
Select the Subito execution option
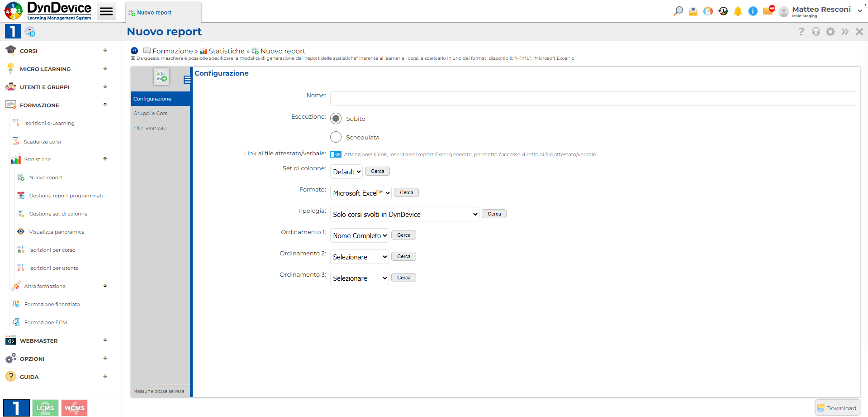336,118
